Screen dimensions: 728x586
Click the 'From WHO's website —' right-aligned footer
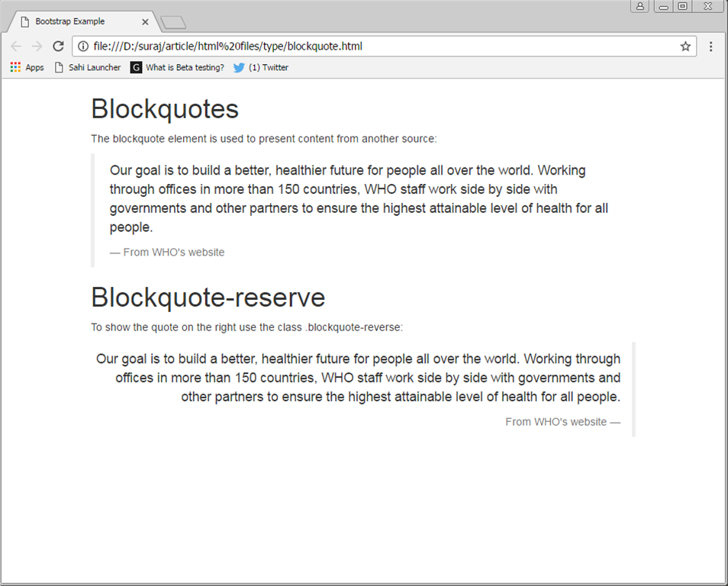pyautogui.click(x=562, y=422)
